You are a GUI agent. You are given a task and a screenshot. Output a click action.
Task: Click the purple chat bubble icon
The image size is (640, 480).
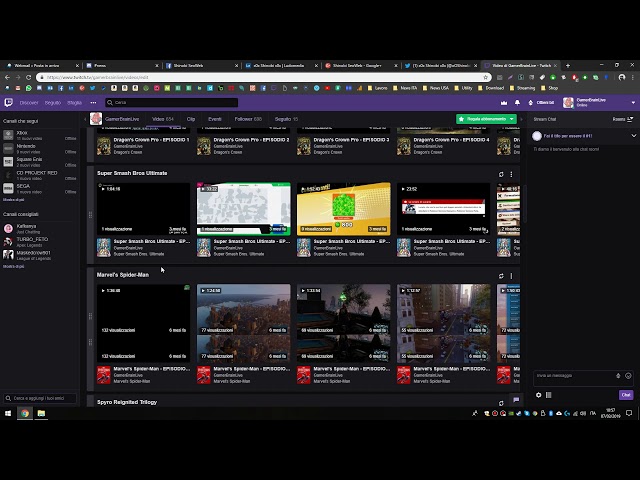pos(516,400)
